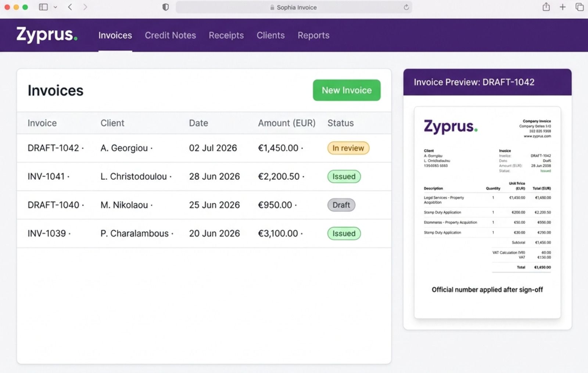Select client P. Charalambous
This screenshot has height=373, width=588.
click(135, 233)
